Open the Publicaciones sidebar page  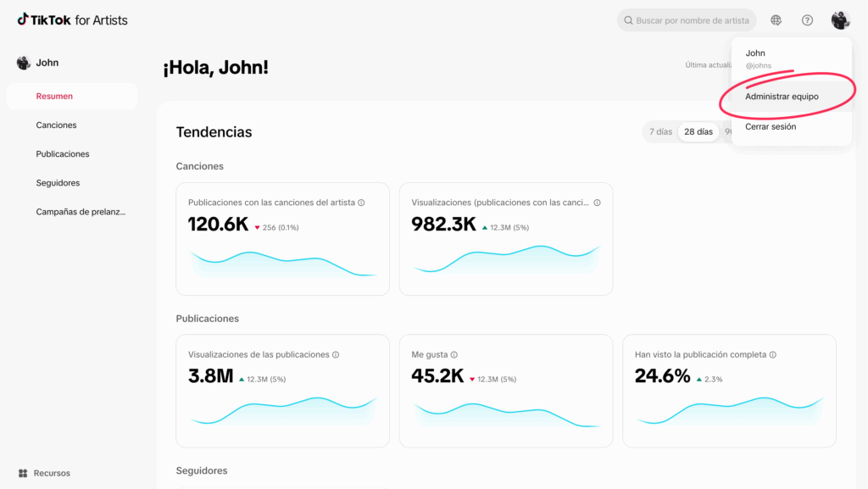[x=62, y=154]
